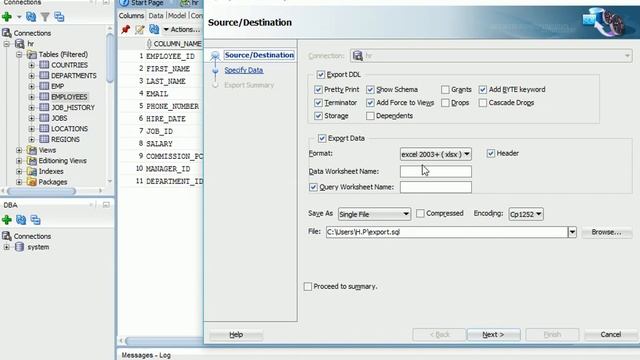Toggle Add BYTE keyword checkbox

[483, 89]
